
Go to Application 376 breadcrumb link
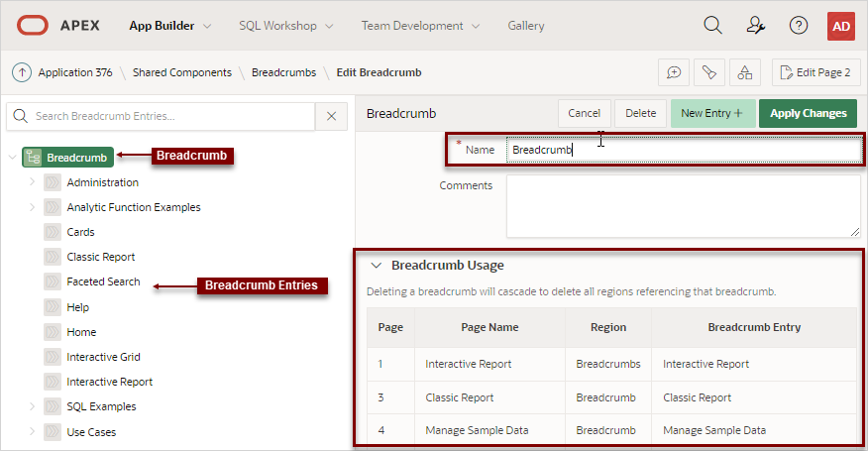tap(75, 72)
